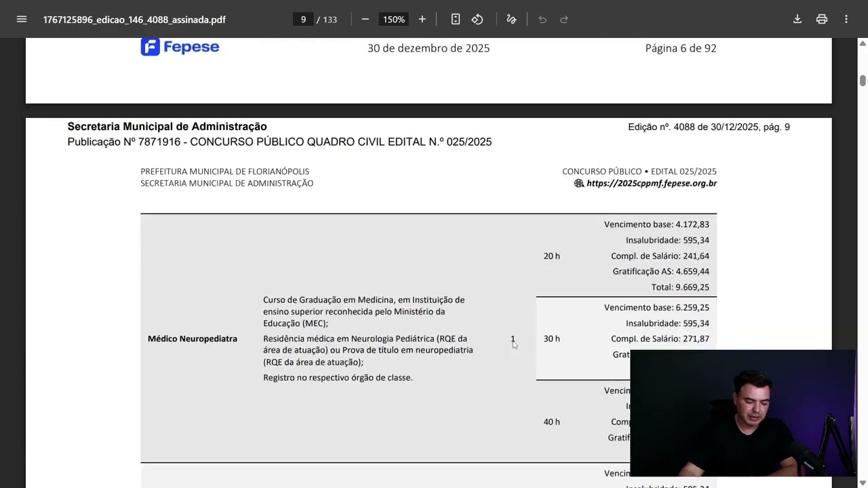Open the more actions three-dot menu

[x=846, y=19]
